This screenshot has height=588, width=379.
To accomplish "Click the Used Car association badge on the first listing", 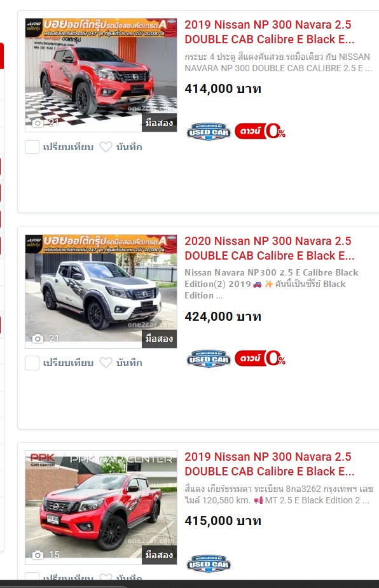I will 209,132.
